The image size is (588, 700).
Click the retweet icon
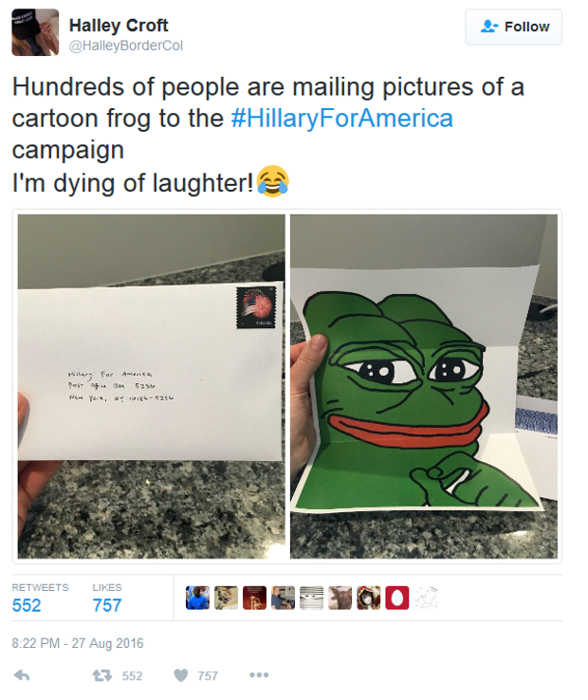(x=102, y=675)
